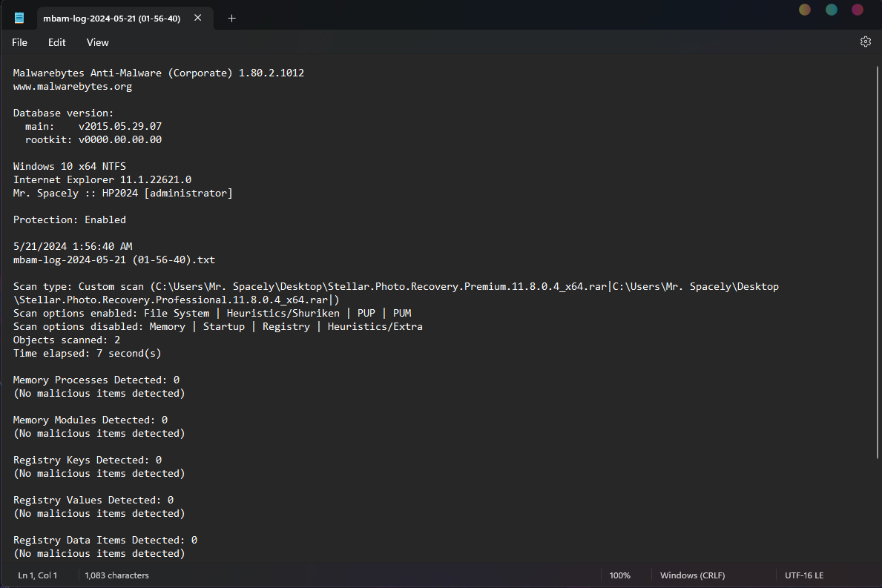The height and width of the screenshot is (588, 882).
Task: Click the 'Scan options enabled:' line
Action: point(212,314)
